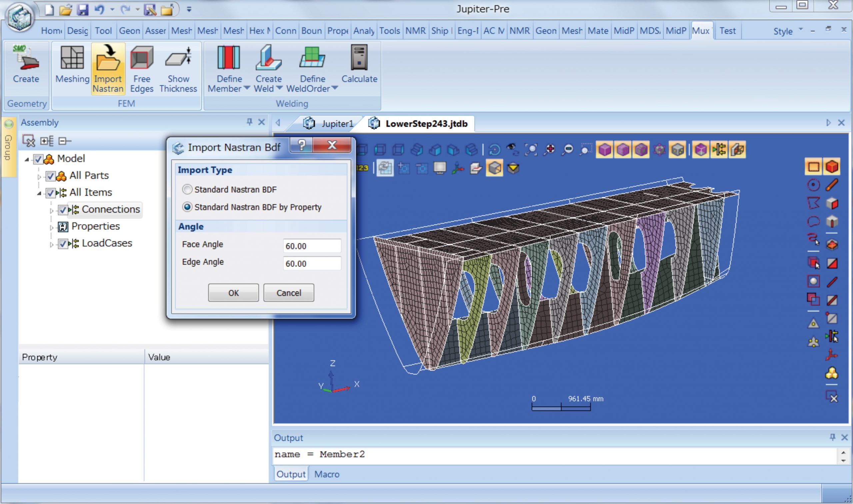Switch to the Tools ribbon tab
This screenshot has height=504, width=853.
coord(389,31)
